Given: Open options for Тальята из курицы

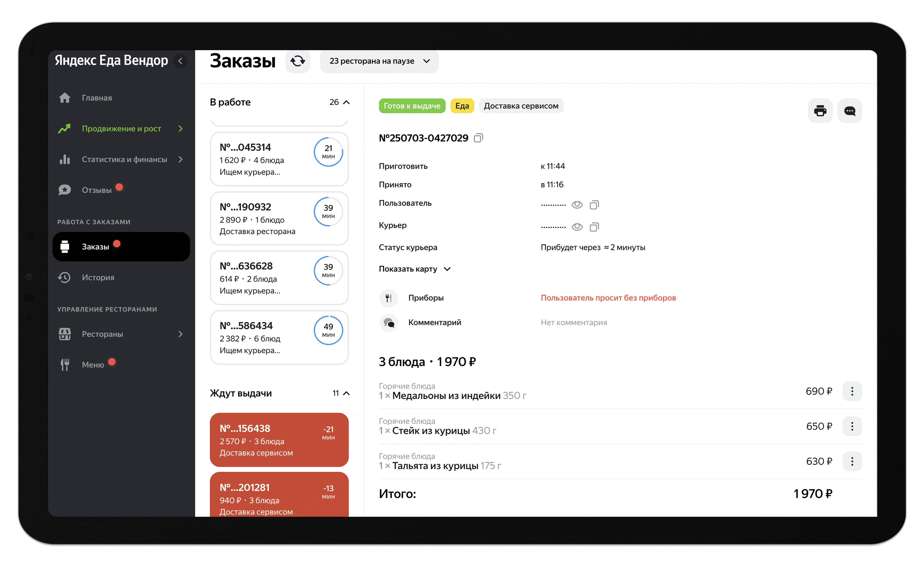Looking at the screenshot, I should click(x=852, y=462).
